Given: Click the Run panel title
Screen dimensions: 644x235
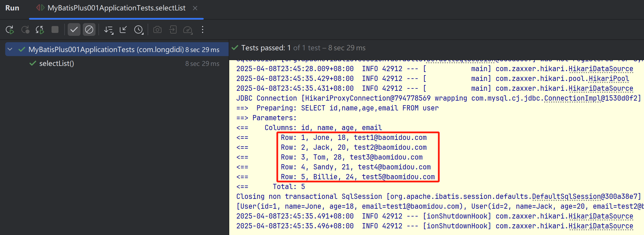Looking at the screenshot, I should (12, 8).
